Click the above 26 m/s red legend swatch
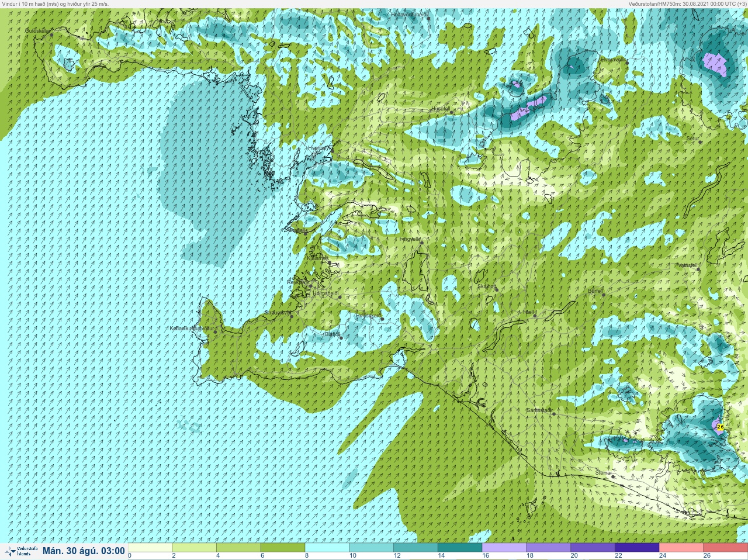 725,548
